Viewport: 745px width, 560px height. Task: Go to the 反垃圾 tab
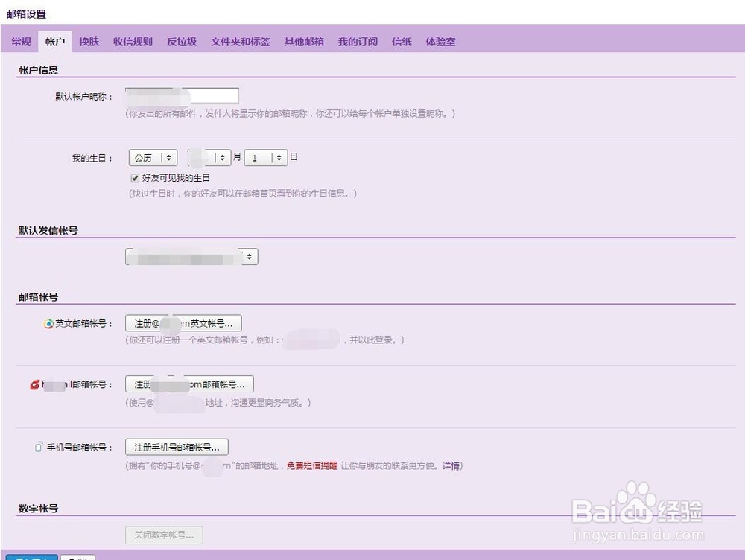[x=182, y=42]
